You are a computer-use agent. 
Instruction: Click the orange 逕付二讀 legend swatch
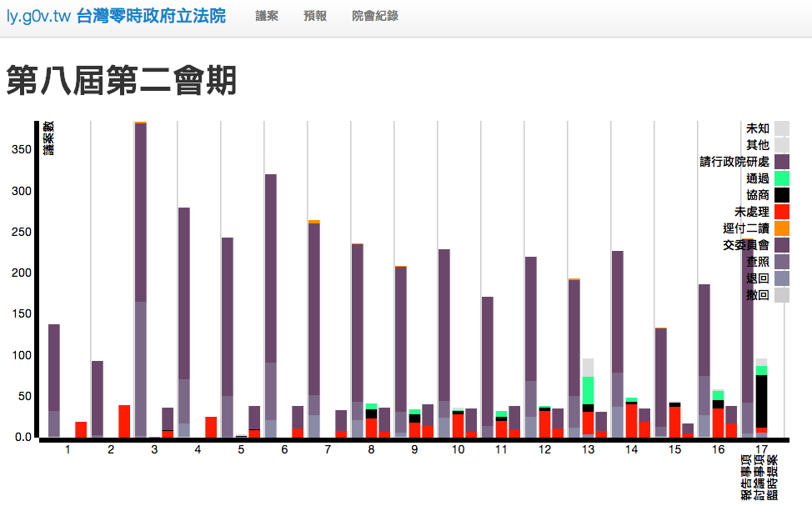[781, 228]
